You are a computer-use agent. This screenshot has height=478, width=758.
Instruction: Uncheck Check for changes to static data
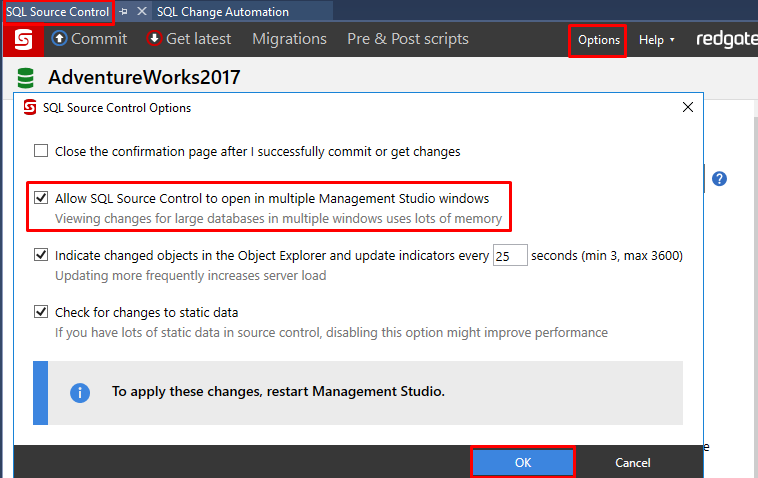(41, 312)
